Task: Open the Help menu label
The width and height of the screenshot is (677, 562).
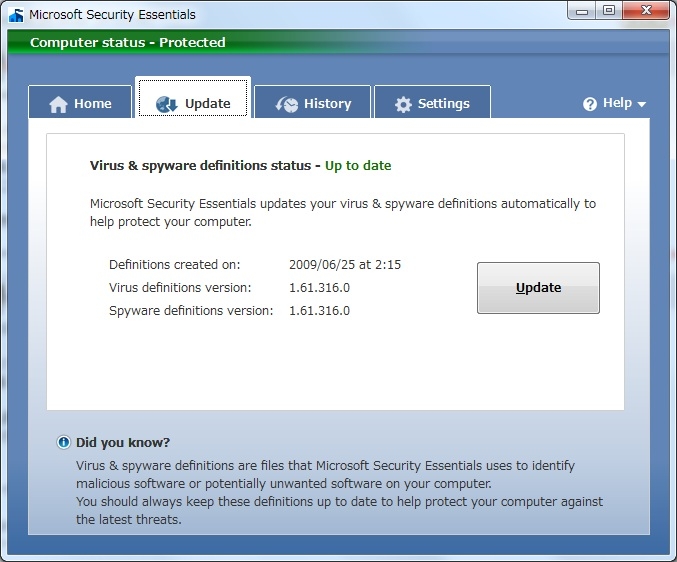Action: tap(617, 103)
